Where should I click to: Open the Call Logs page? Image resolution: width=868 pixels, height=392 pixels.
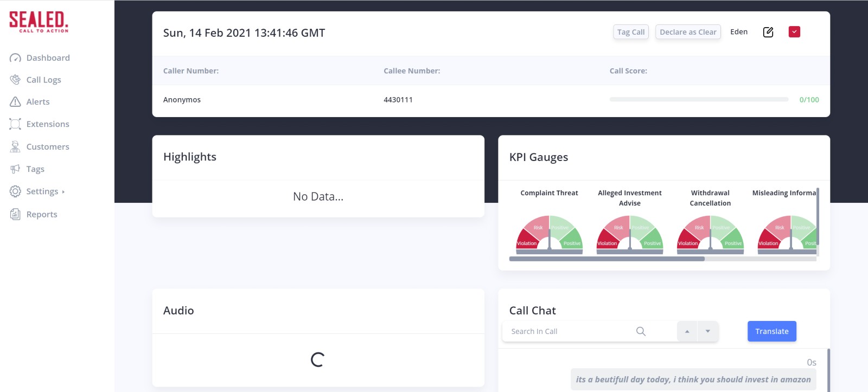(x=43, y=80)
